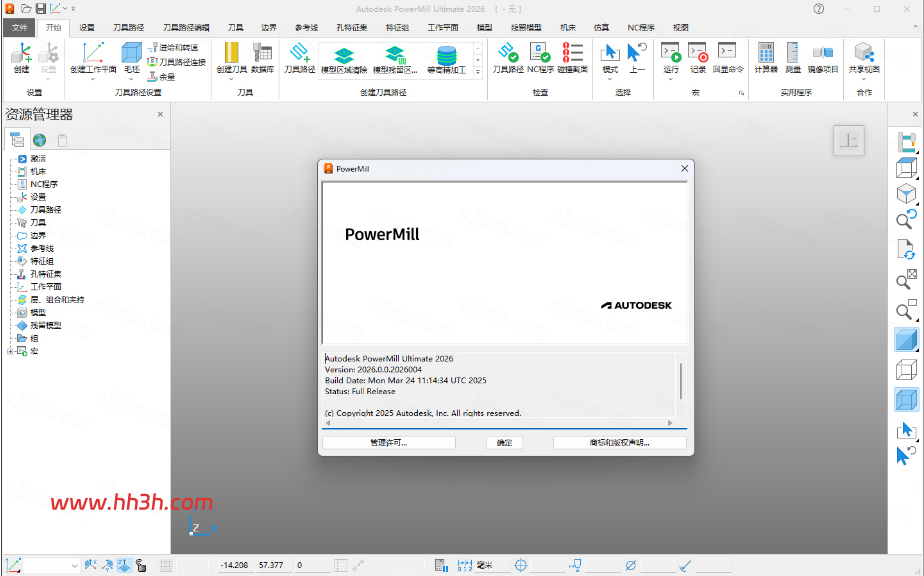The width and height of the screenshot is (924, 576).
Task: Toggle the lock icon in status bar
Action: click(x=141, y=565)
